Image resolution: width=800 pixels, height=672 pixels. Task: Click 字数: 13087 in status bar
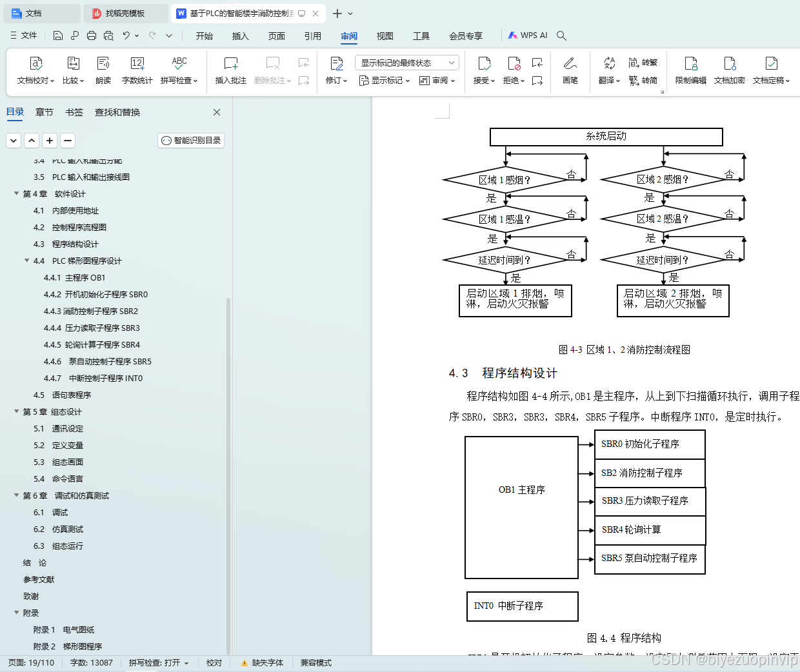tap(92, 662)
